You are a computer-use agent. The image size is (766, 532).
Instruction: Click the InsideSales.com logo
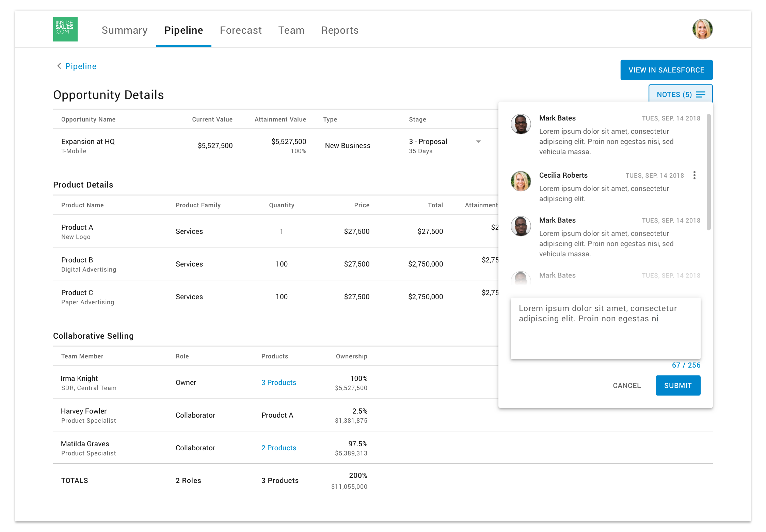pyautogui.click(x=65, y=29)
